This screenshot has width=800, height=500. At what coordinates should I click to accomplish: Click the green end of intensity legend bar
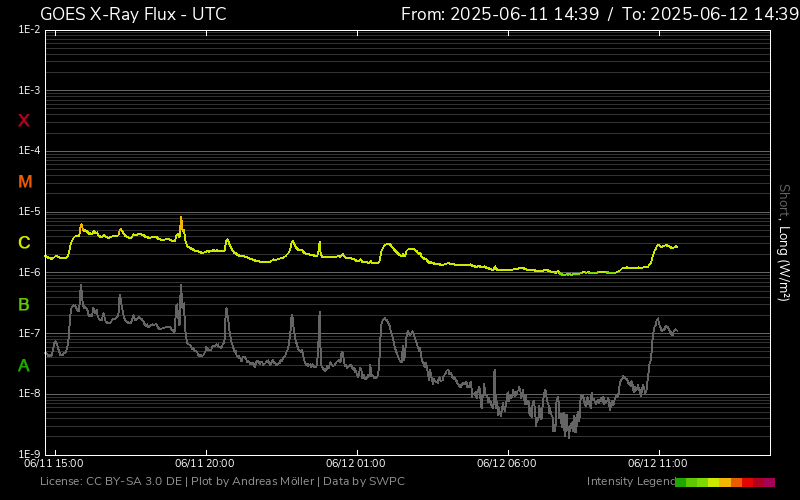[682, 482]
